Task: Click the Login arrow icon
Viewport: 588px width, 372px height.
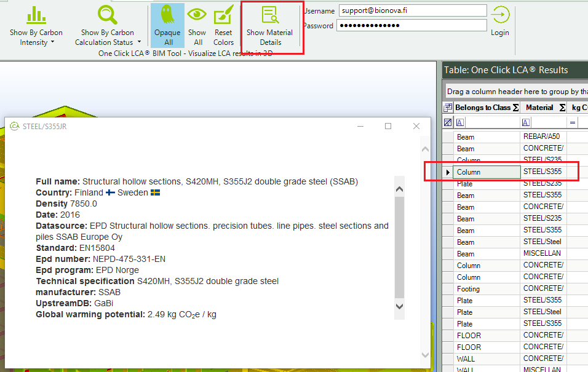Action: tap(500, 15)
